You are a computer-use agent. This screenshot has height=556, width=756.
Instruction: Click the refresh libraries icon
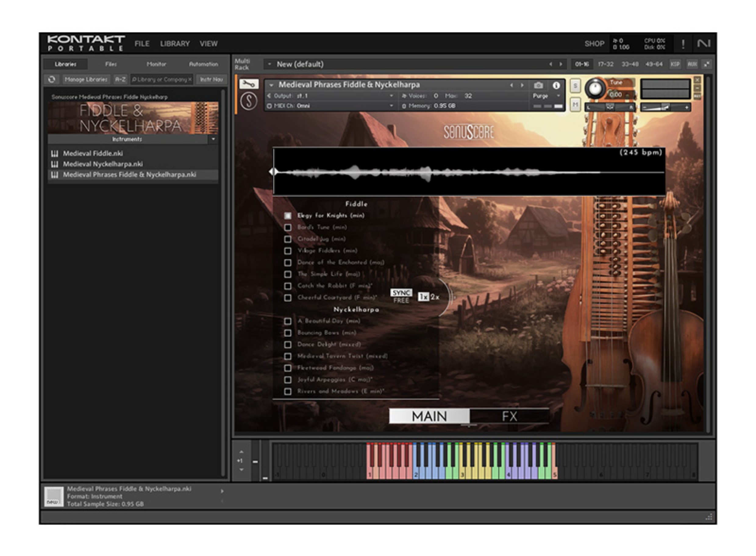[52, 80]
